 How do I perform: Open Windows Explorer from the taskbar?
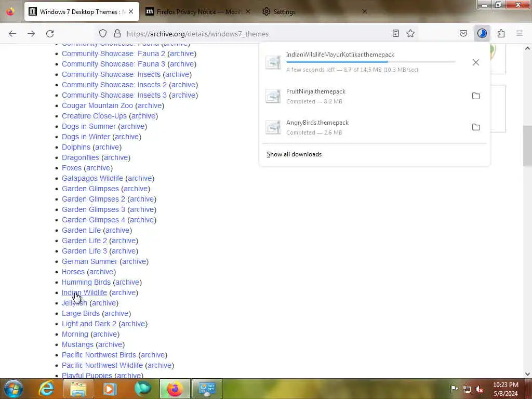pyautogui.click(x=78, y=389)
